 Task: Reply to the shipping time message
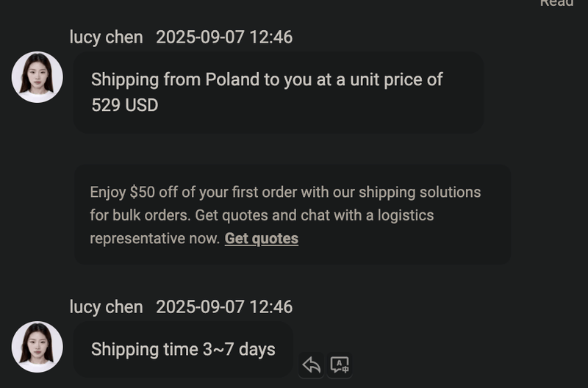coord(312,364)
